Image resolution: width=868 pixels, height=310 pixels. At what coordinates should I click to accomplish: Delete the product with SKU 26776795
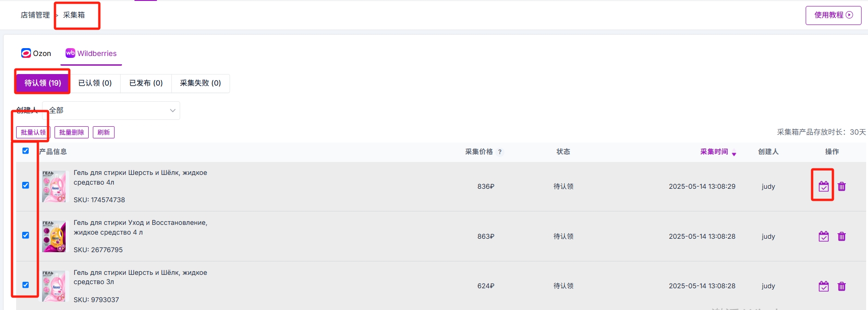[842, 236]
